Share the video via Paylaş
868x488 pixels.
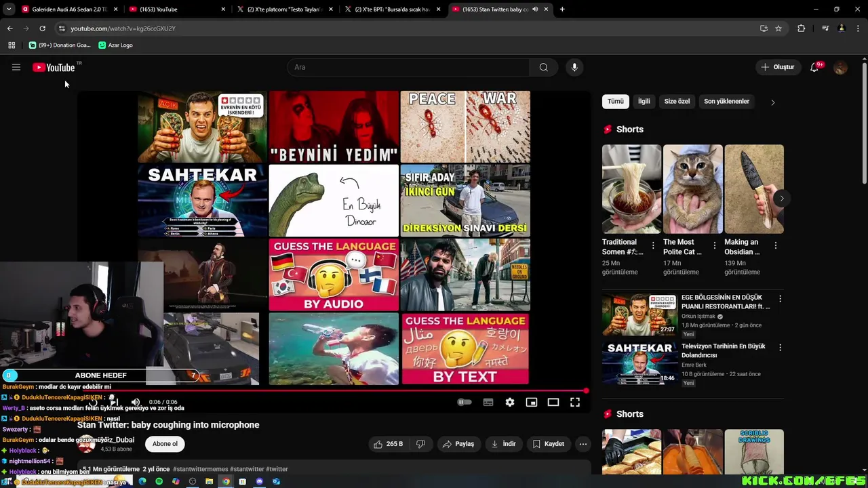tap(458, 444)
